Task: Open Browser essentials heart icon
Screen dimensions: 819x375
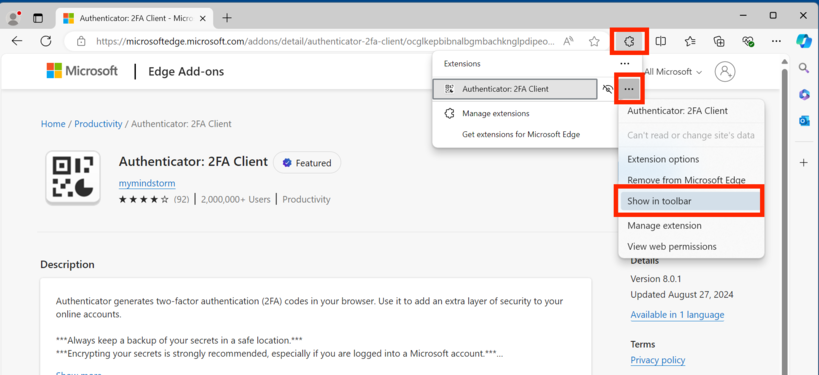Action: pyautogui.click(x=748, y=41)
